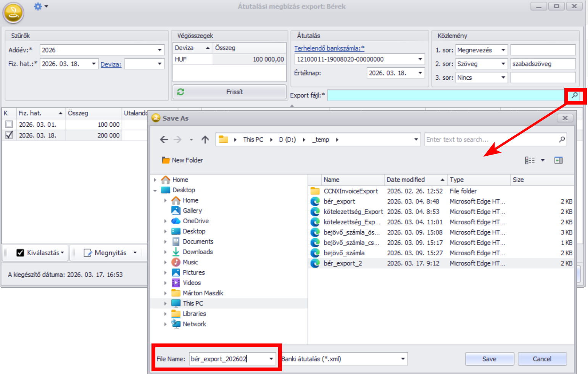This screenshot has width=588, height=374.
Task: Click the File Name input field
Action: click(x=228, y=359)
